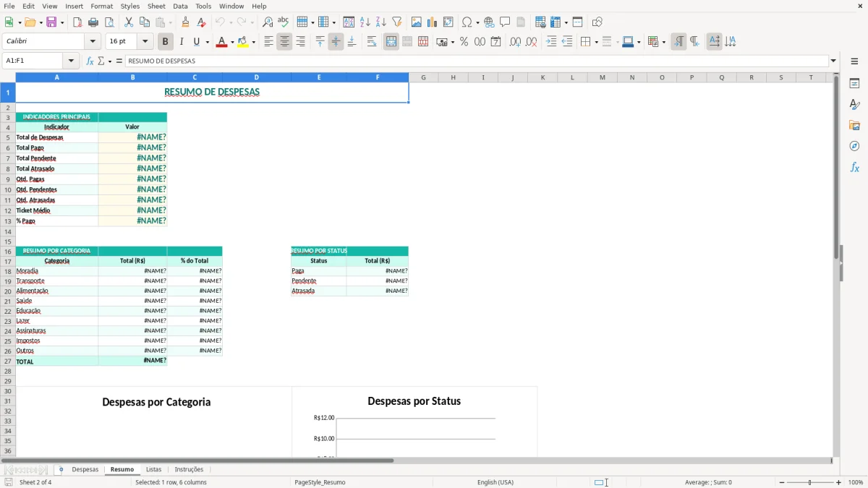
Task: Insert an image
Action: pyautogui.click(x=417, y=22)
